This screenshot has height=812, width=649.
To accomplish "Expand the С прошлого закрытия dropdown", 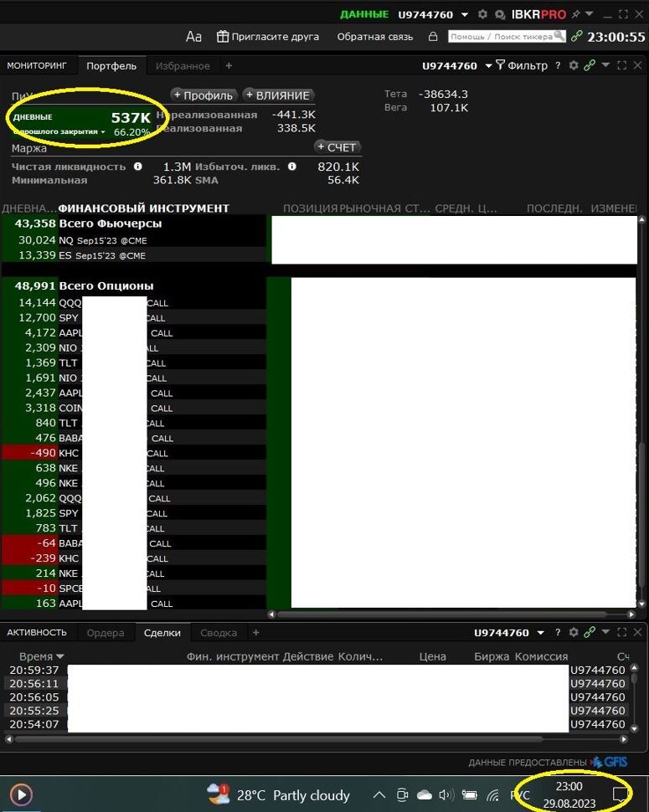I will coord(103,131).
